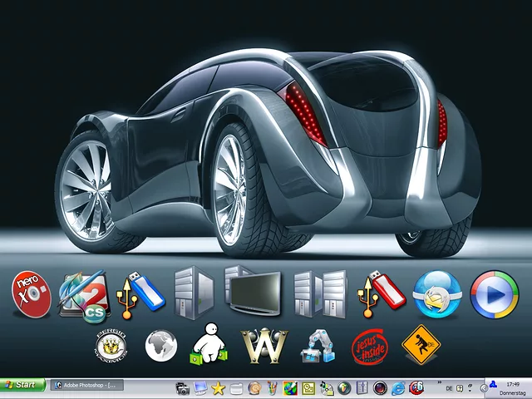532x399 pixels.
Task: Open the round crest badge icon
Action: coord(111,346)
